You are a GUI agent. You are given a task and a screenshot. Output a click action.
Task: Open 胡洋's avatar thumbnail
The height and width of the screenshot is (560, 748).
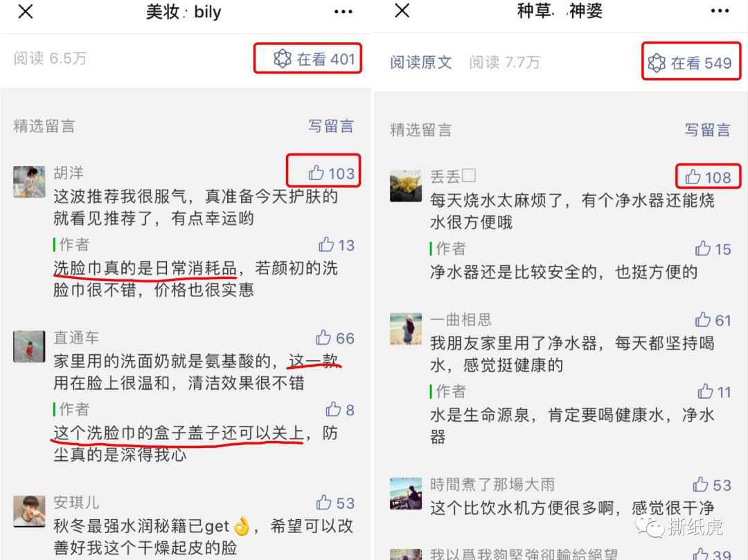29,181
